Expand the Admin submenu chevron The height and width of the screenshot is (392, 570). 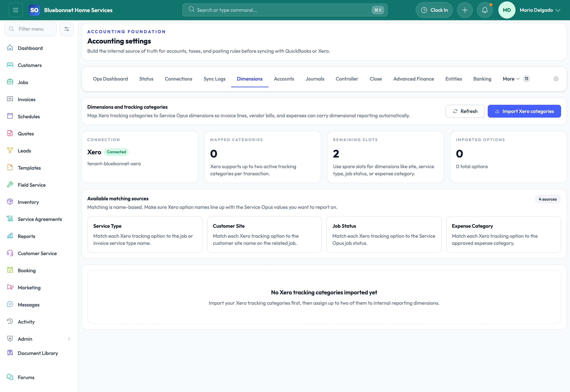[x=69, y=339]
